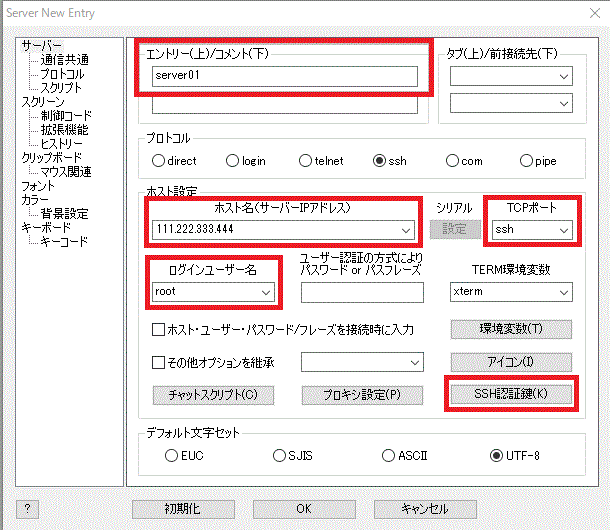Viewport: 610px width, 530px height.
Task: Select フォント in the settings tree
Action: point(38,186)
